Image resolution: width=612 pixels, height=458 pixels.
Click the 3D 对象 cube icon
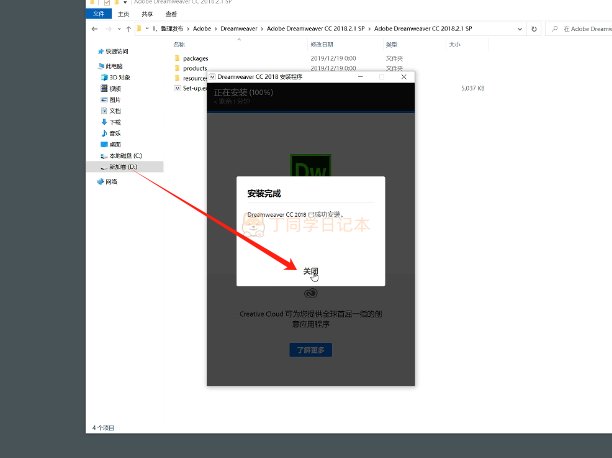click(x=104, y=77)
